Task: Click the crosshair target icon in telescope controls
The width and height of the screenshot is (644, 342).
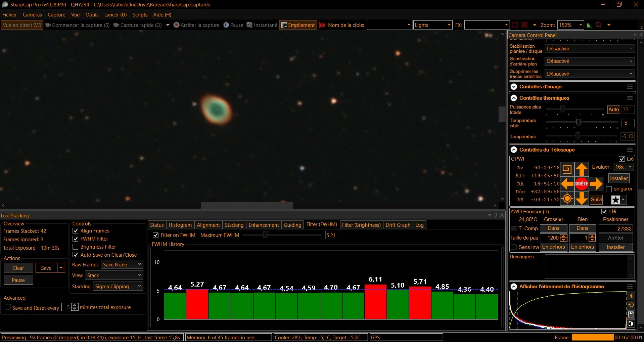Action: [567, 199]
